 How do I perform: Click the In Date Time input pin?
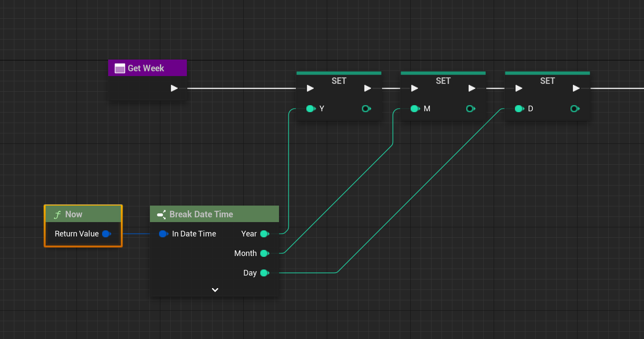(x=163, y=234)
